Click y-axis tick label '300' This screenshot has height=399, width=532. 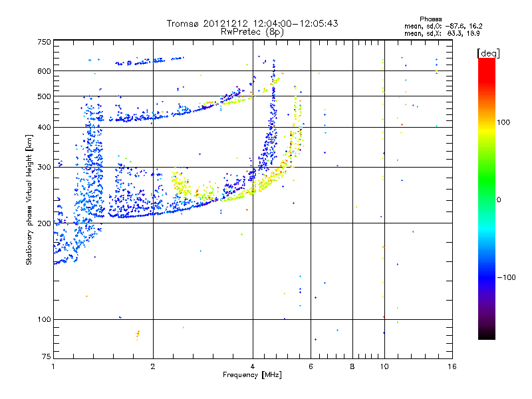coord(44,167)
